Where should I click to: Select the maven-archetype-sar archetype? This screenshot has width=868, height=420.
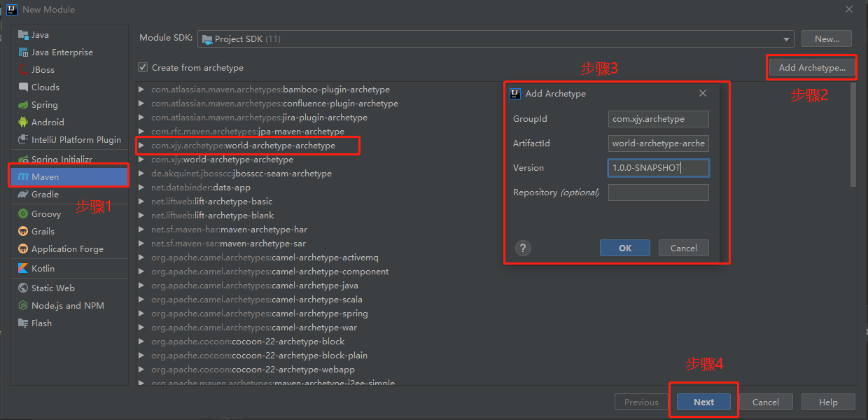(228, 244)
